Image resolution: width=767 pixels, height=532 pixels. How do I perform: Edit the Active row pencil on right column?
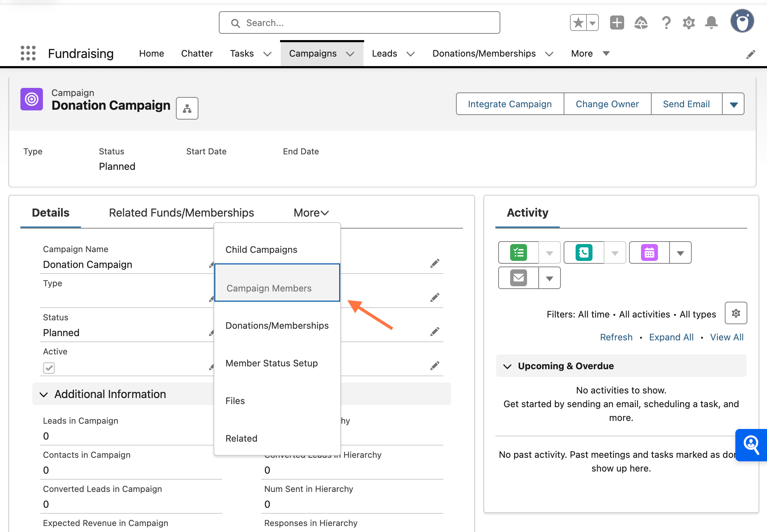point(435,366)
